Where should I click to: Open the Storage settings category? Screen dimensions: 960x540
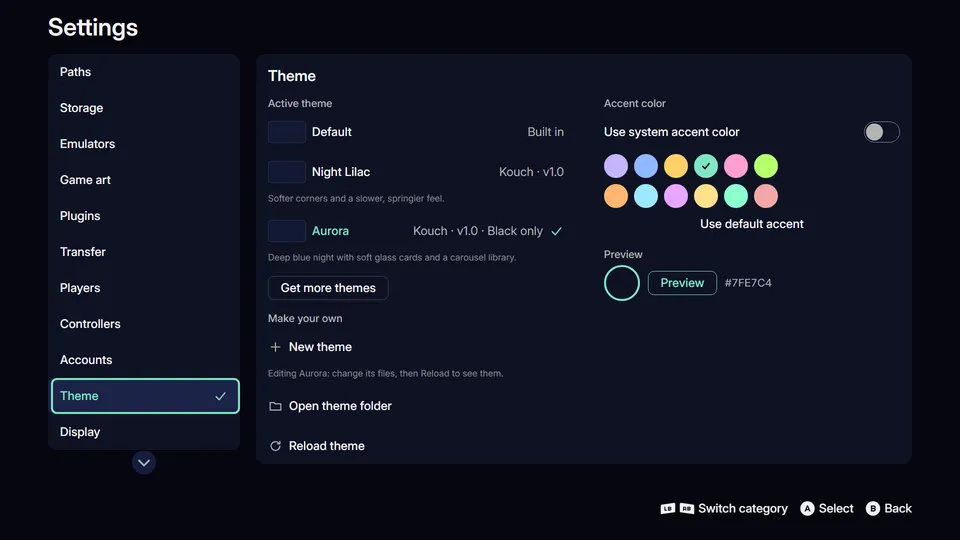(144, 108)
